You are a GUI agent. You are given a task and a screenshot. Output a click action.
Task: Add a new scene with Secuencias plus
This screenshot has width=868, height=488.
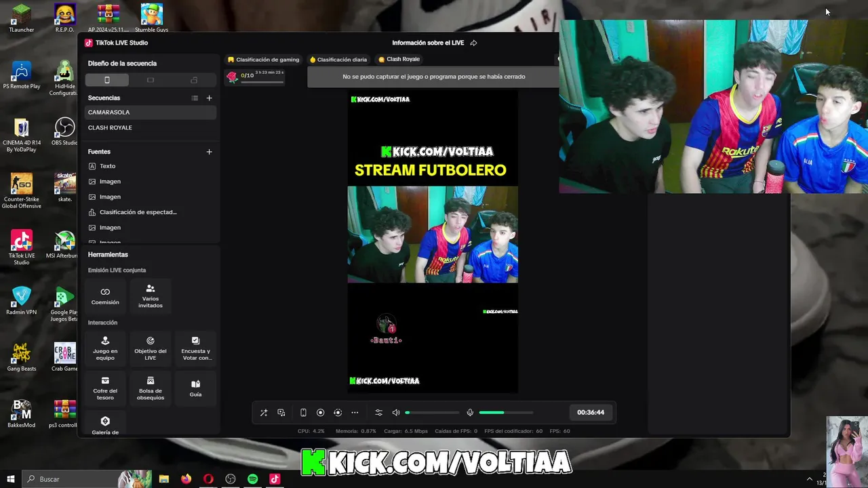click(209, 98)
